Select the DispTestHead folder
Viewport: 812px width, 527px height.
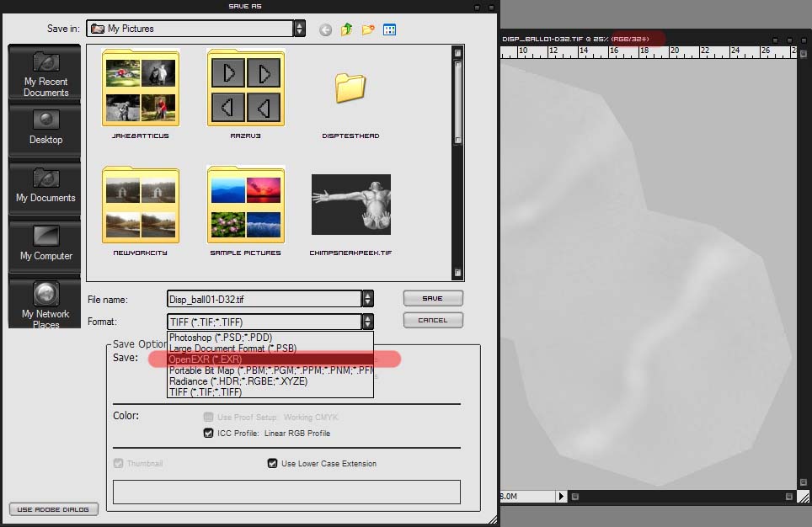[350, 105]
